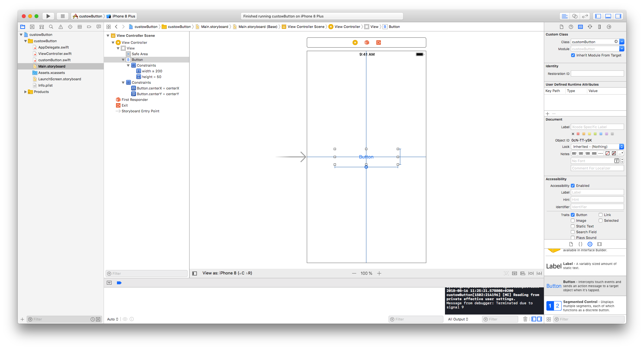This screenshot has width=644, height=349.
Task: Open ViewController.swift file
Action: point(55,54)
